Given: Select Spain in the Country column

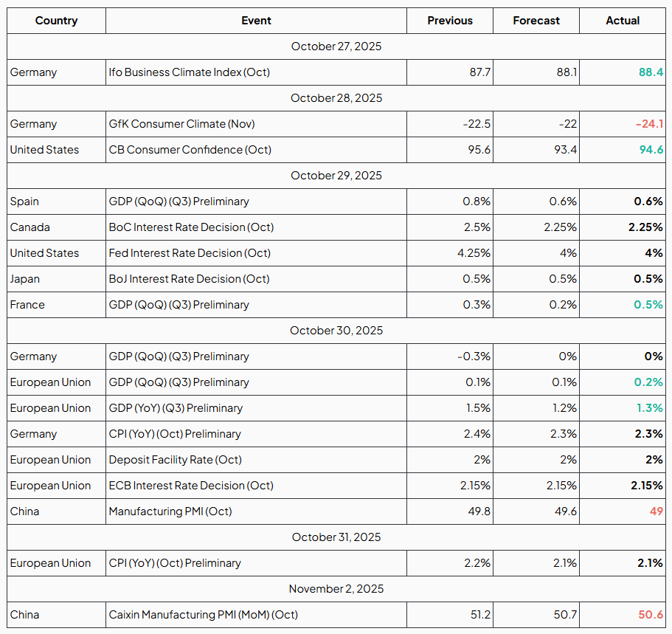Looking at the screenshot, I should tap(24, 201).
